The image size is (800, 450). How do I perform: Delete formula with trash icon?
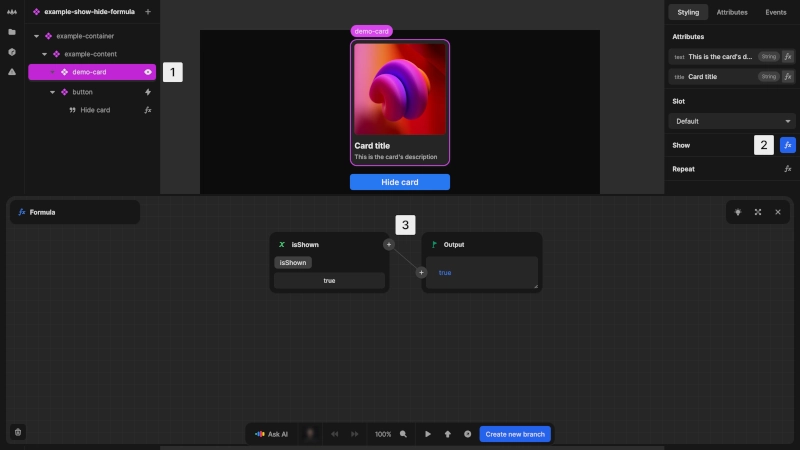tap(18, 432)
